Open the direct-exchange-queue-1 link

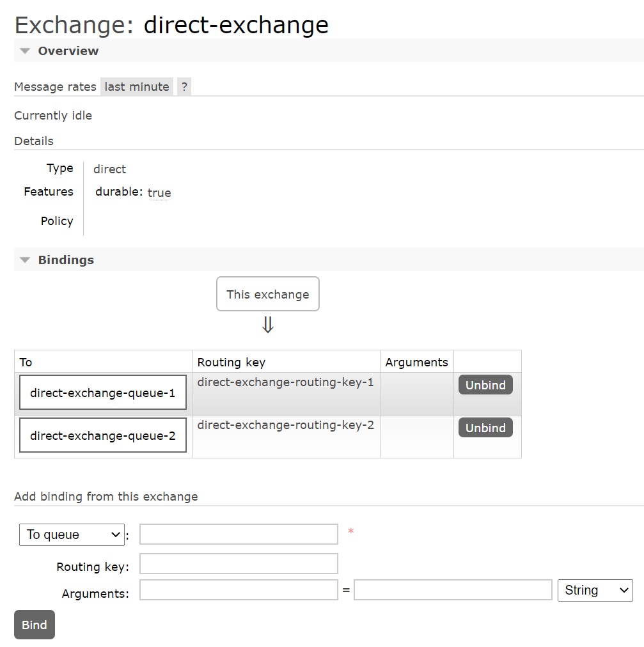pyautogui.click(x=102, y=393)
